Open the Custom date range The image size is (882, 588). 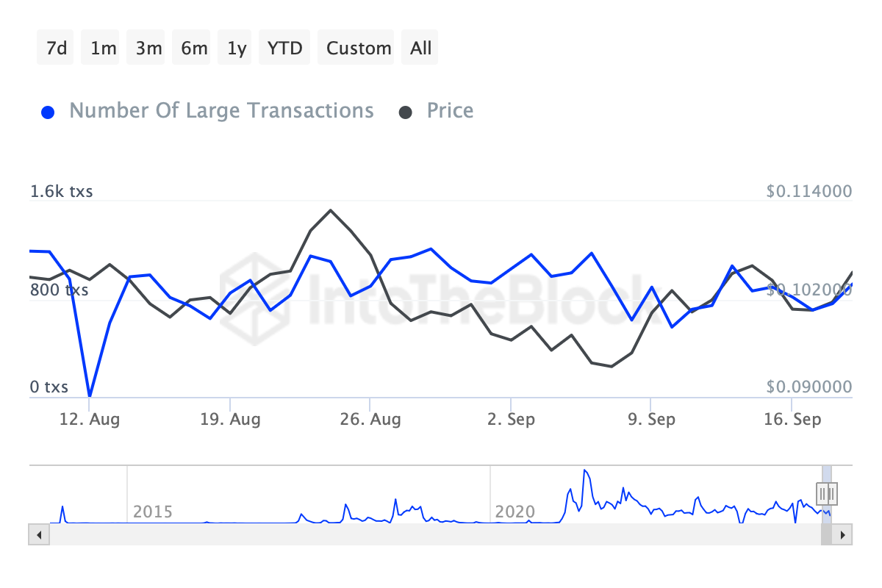click(359, 48)
